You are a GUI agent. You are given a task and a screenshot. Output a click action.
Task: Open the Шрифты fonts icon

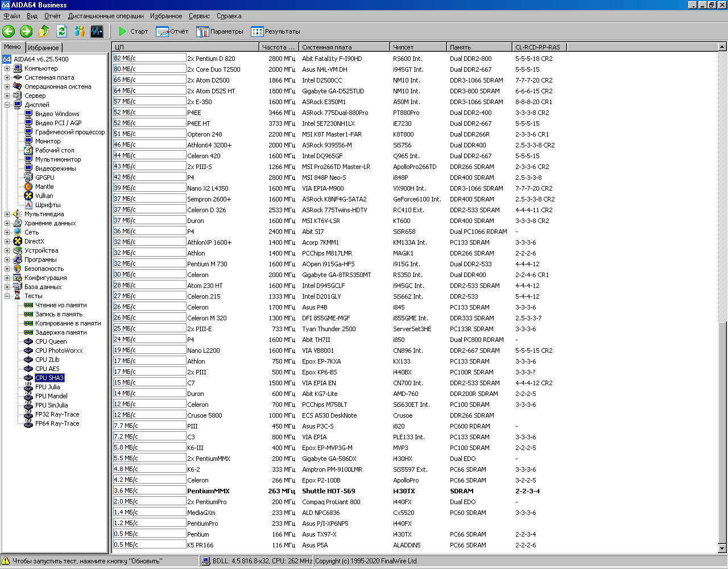pos(28,205)
